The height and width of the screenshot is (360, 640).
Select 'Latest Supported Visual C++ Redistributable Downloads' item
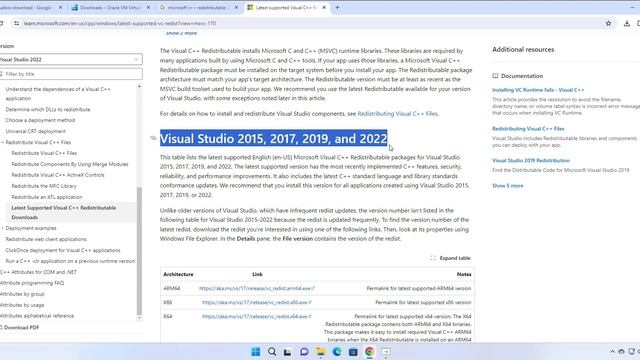(x=64, y=212)
